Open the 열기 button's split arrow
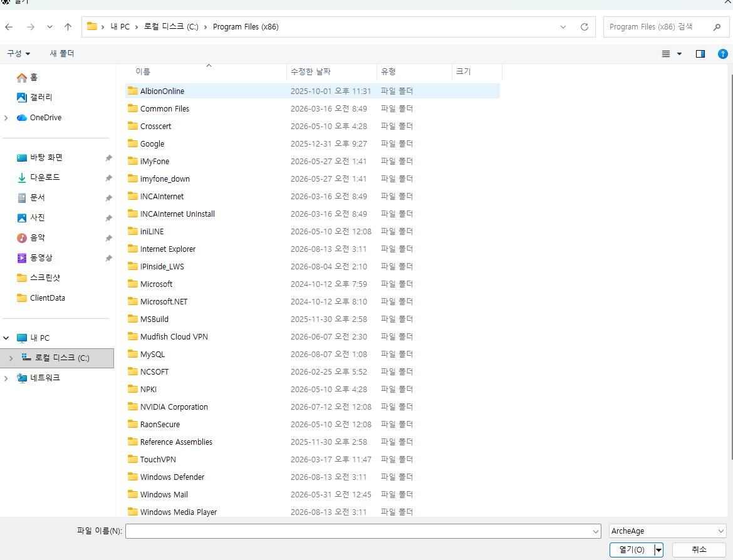 658,550
